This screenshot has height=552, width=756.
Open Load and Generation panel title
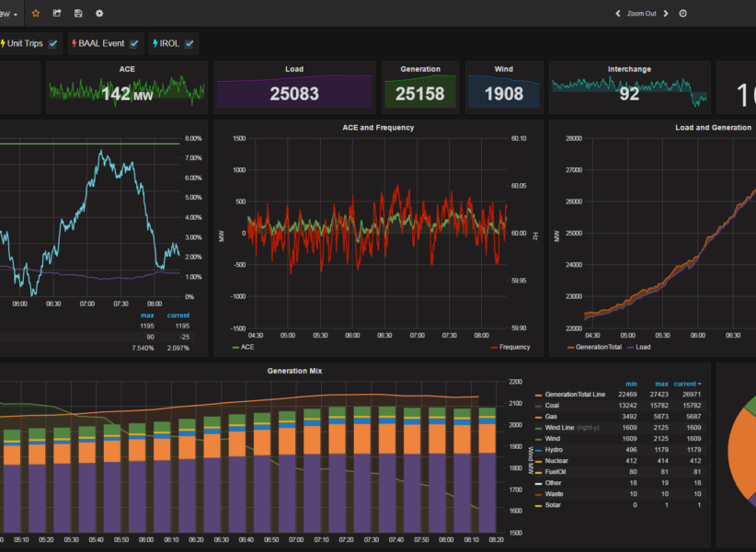713,127
